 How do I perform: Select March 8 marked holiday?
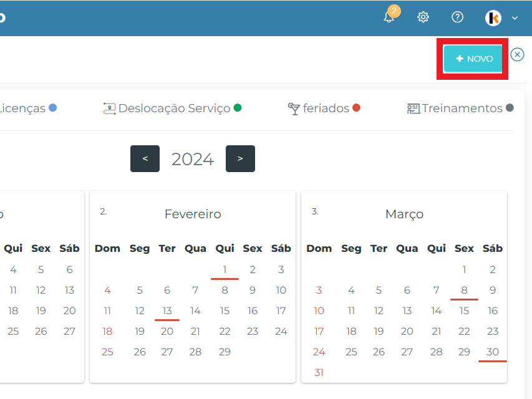click(x=464, y=290)
